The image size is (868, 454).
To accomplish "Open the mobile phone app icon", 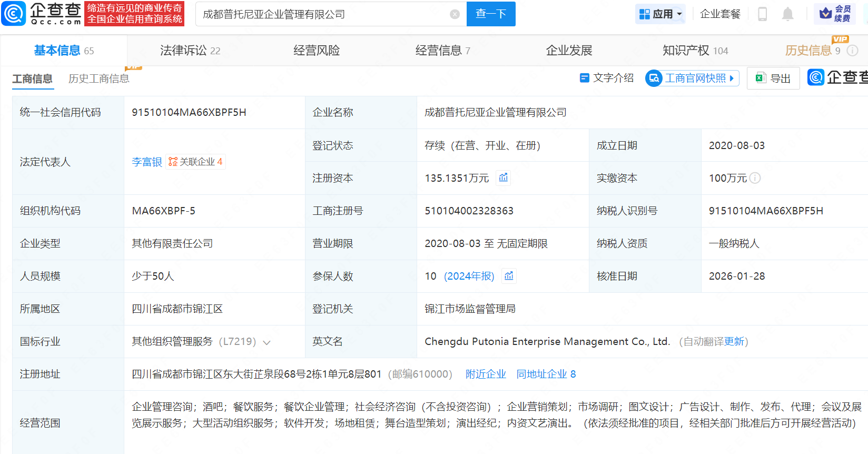I will pyautogui.click(x=762, y=14).
